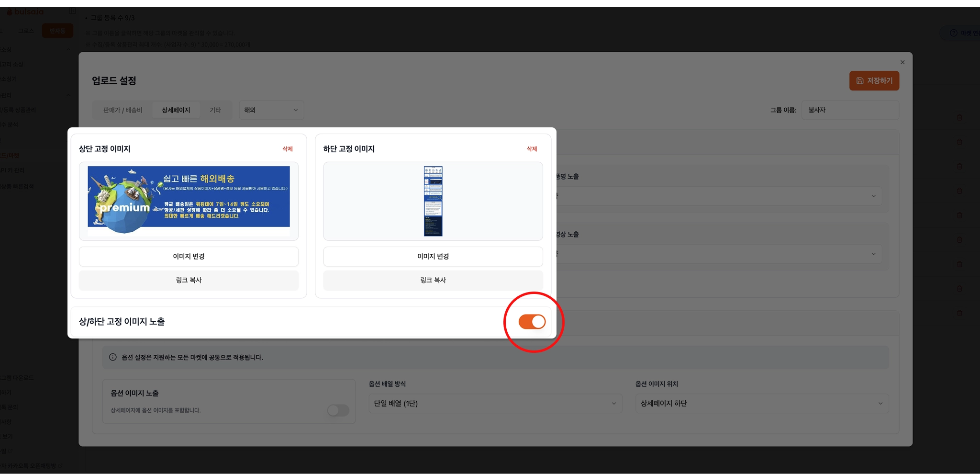This screenshot has height=474, width=980.
Task: Toggle off 상/하단 고정 이미지 노출 switch
Action: 532,322
